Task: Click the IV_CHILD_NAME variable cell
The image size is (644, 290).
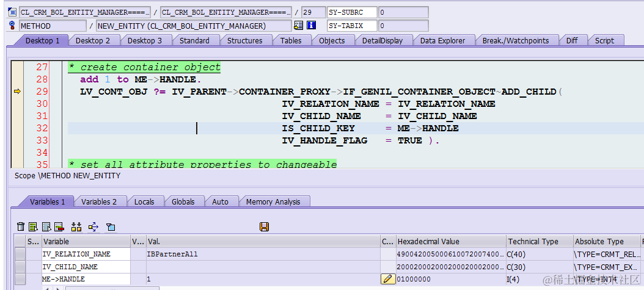Action: click(x=86, y=267)
